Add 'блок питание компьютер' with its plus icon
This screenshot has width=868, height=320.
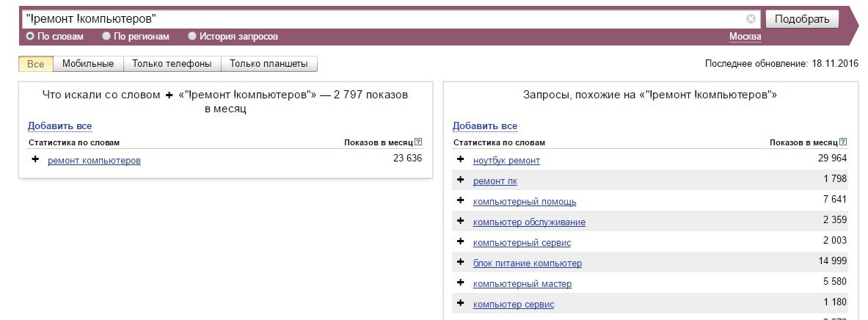tap(460, 262)
